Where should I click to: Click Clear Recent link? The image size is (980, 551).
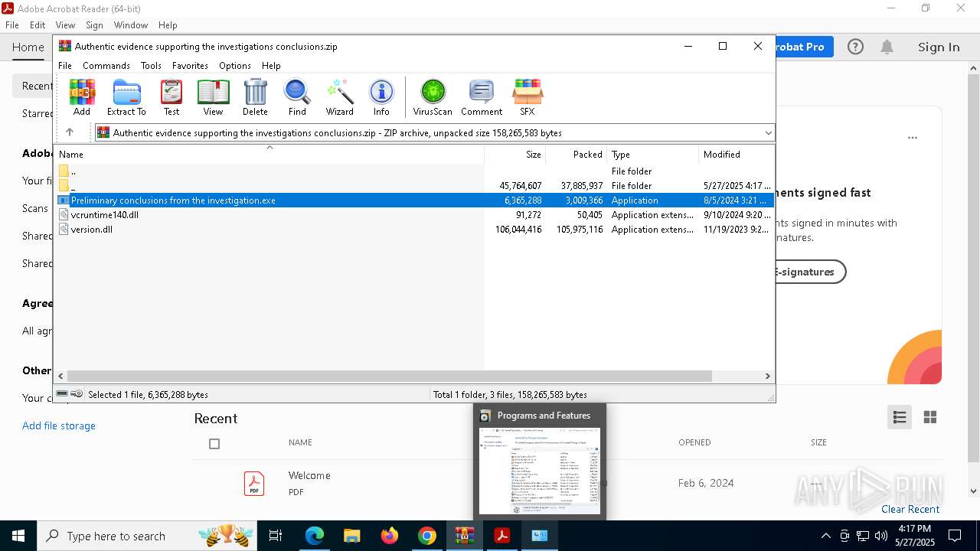910,510
